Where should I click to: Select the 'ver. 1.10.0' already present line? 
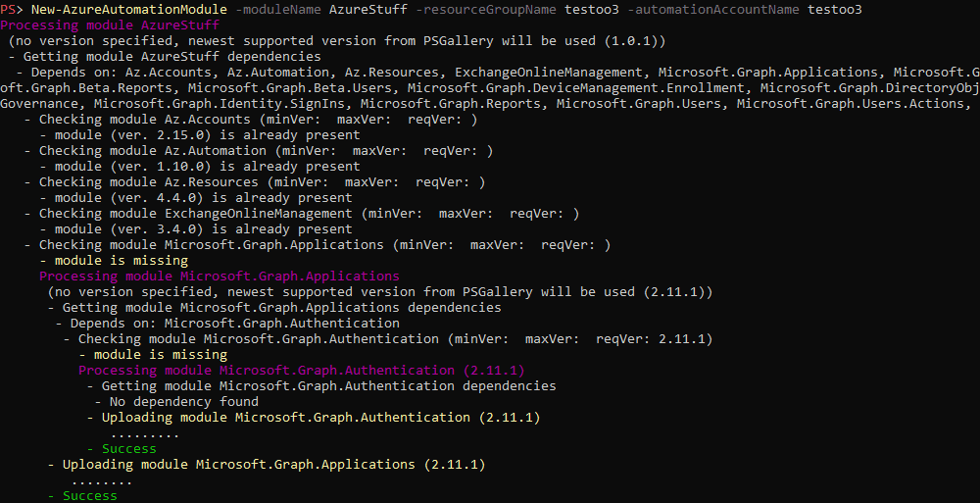point(207,166)
